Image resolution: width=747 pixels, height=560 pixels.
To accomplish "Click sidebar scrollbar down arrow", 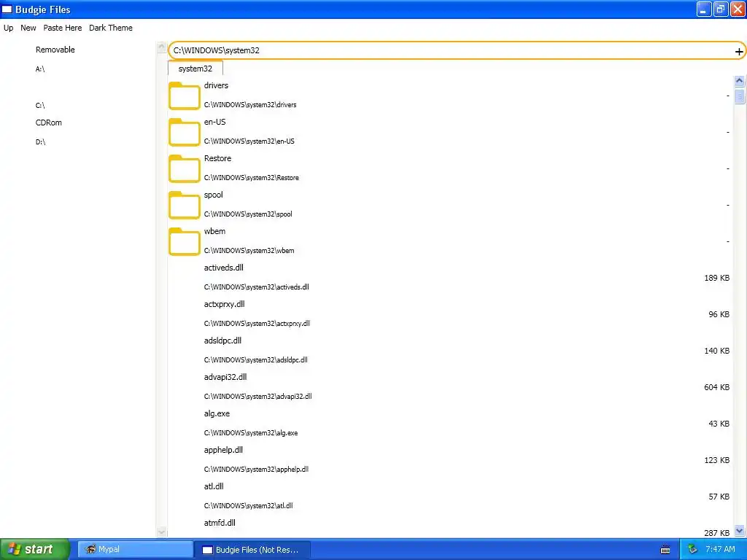I will click(x=161, y=532).
